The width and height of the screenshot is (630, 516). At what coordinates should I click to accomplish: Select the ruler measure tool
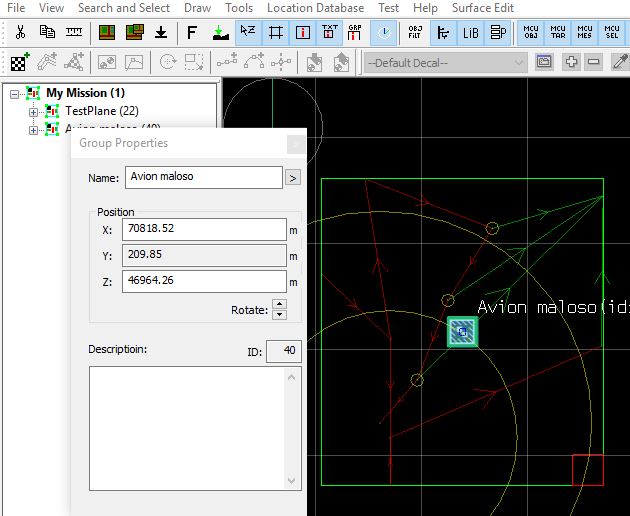pyautogui.click(x=74, y=32)
